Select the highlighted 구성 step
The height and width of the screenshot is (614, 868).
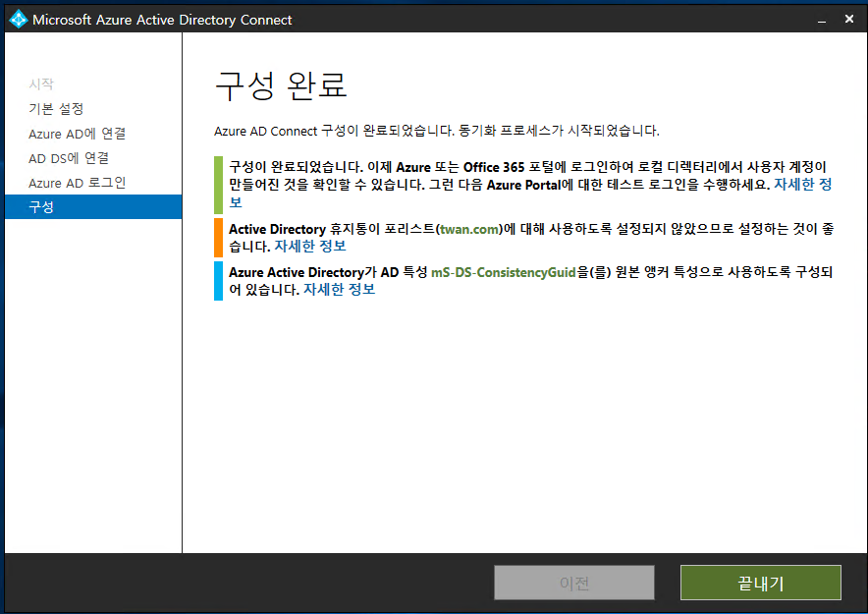click(x=93, y=206)
